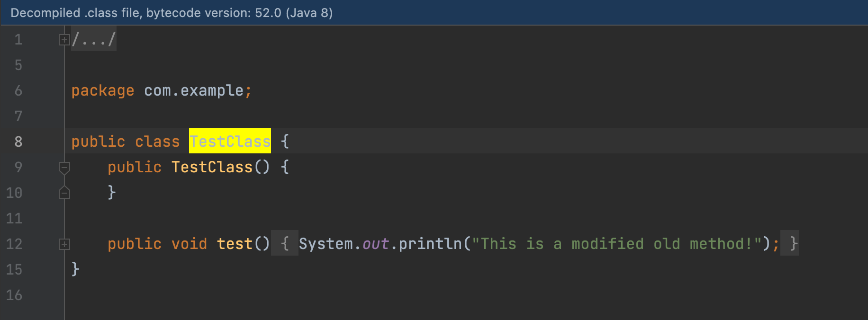Click the com.example package name
The image size is (868, 320).
pyautogui.click(x=193, y=90)
